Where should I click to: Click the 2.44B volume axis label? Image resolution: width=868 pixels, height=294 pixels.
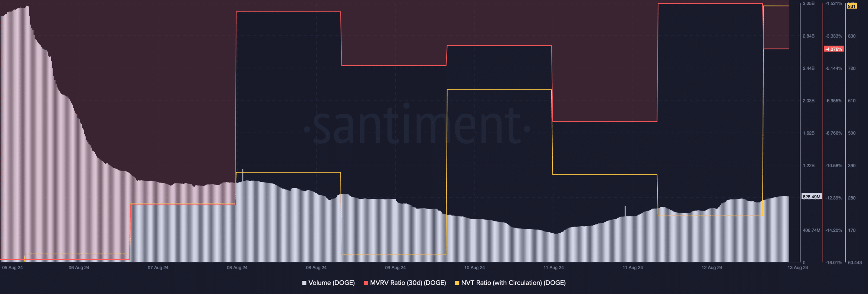pos(809,68)
